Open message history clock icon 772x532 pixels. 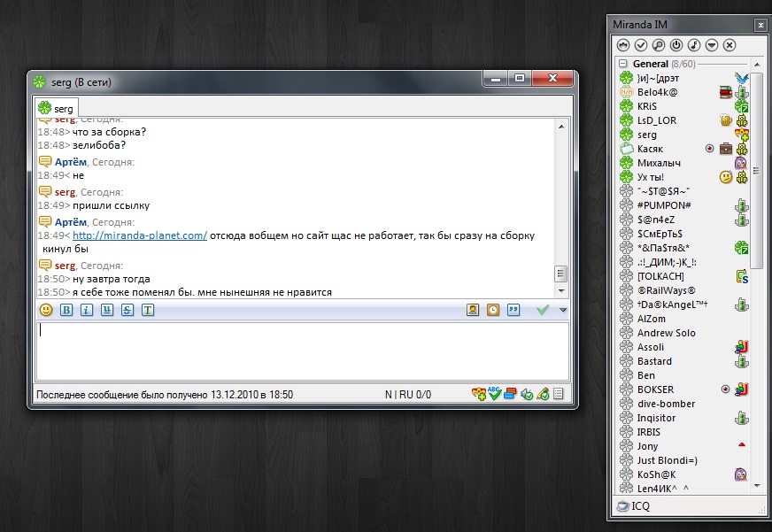[x=493, y=310]
